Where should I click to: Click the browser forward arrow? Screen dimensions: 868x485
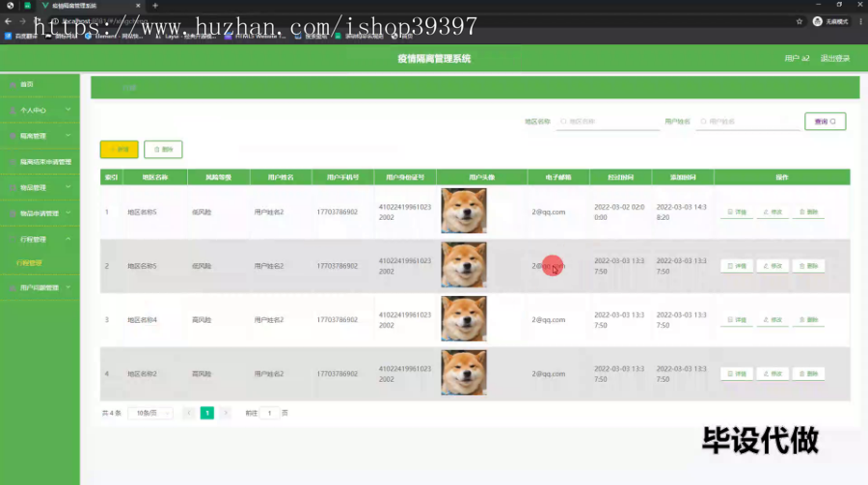(22, 21)
